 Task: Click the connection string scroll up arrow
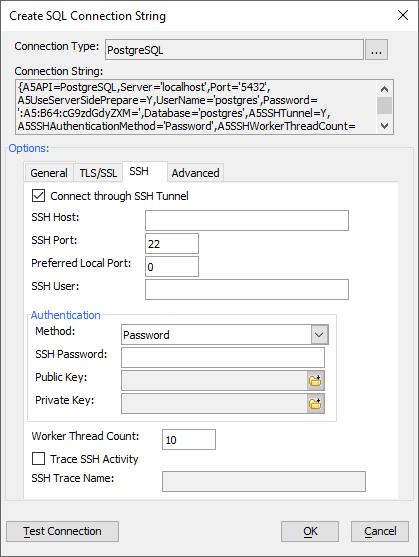click(385, 89)
